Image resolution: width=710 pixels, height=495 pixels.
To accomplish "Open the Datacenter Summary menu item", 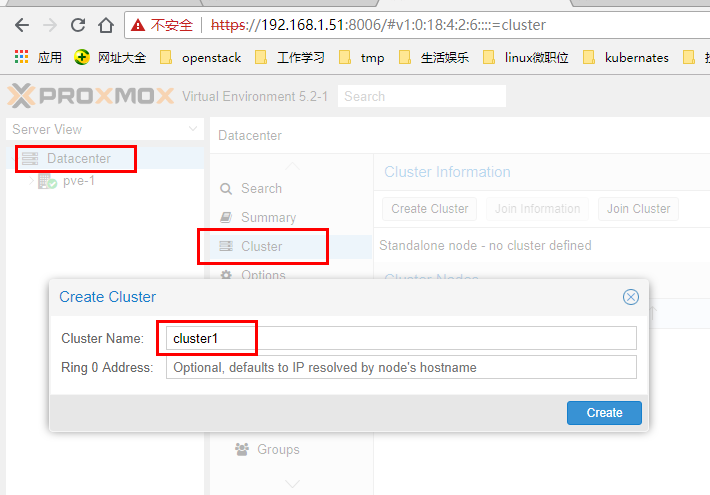I will 268,217.
